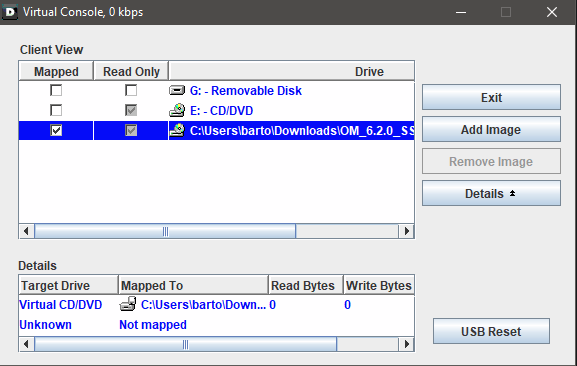Toggle Read Only for E: CD/DVD
The width and height of the screenshot is (577, 366).
[131, 110]
